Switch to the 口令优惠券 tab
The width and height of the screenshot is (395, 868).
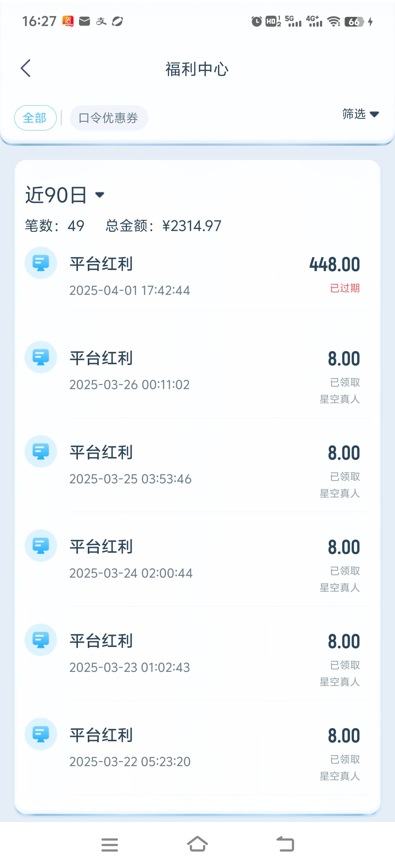click(109, 118)
